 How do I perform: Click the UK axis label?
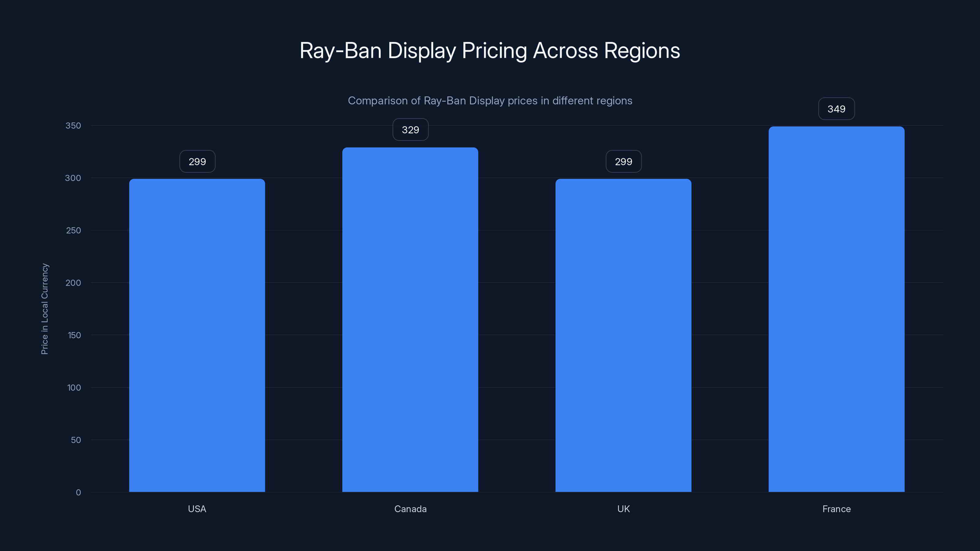click(x=623, y=509)
